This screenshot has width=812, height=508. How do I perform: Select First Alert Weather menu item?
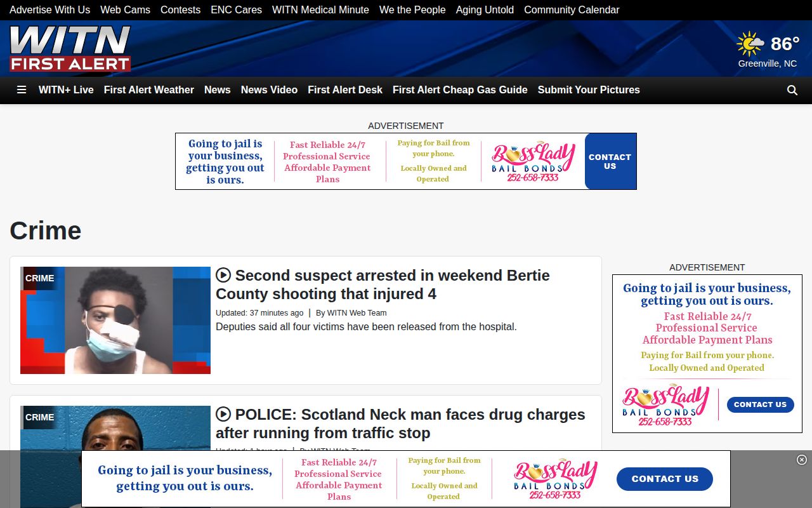tap(149, 90)
